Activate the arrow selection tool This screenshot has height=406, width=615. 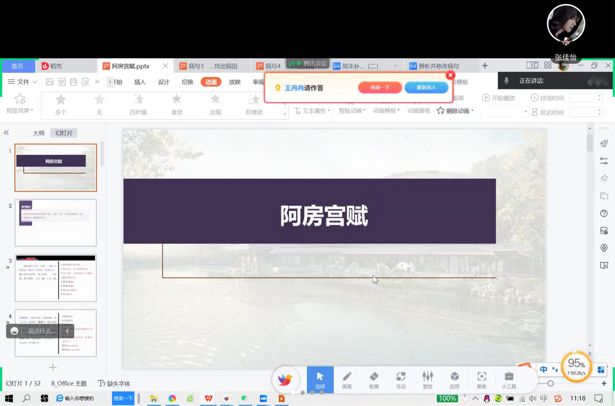[x=320, y=379]
